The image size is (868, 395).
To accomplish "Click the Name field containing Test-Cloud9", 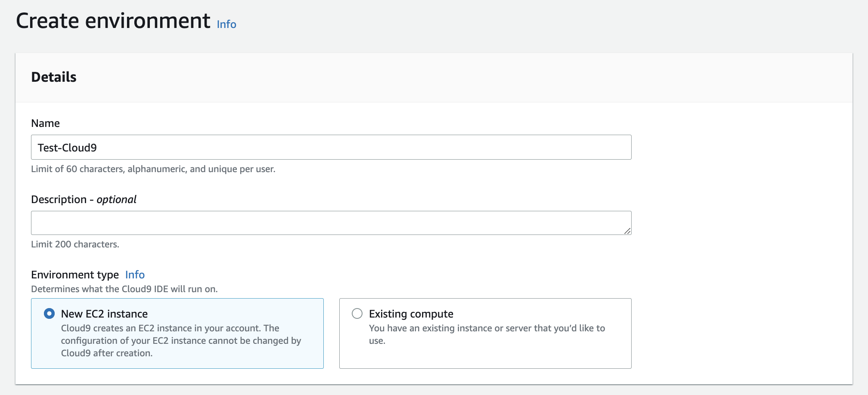I will 331,147.
